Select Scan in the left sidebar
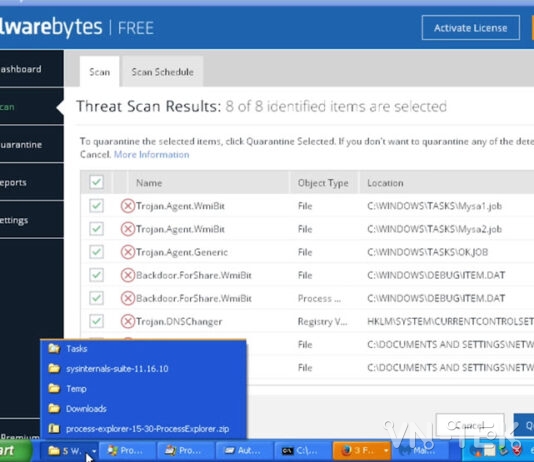 point(31,107)
